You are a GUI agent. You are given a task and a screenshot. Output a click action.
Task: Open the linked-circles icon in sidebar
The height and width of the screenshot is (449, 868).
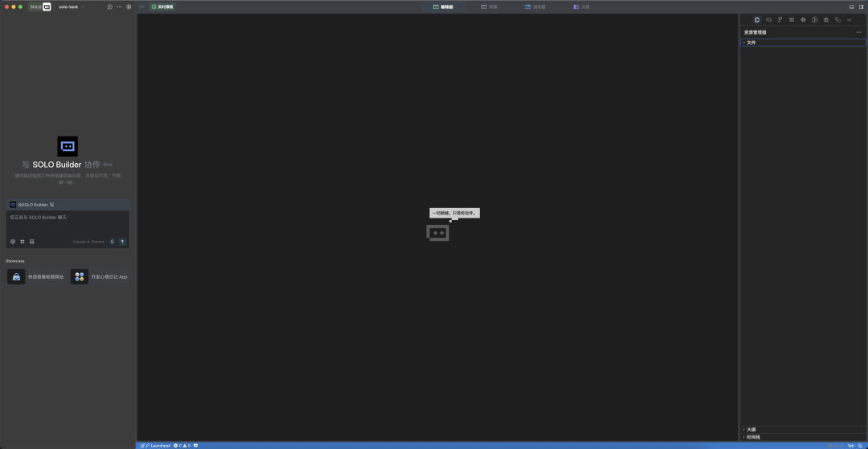[x=837, y=20]
